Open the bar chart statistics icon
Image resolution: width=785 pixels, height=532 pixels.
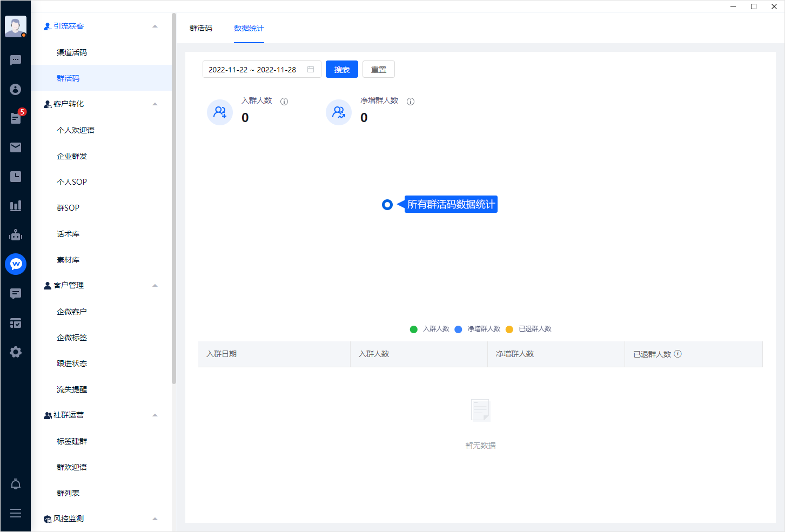point(16,206)
